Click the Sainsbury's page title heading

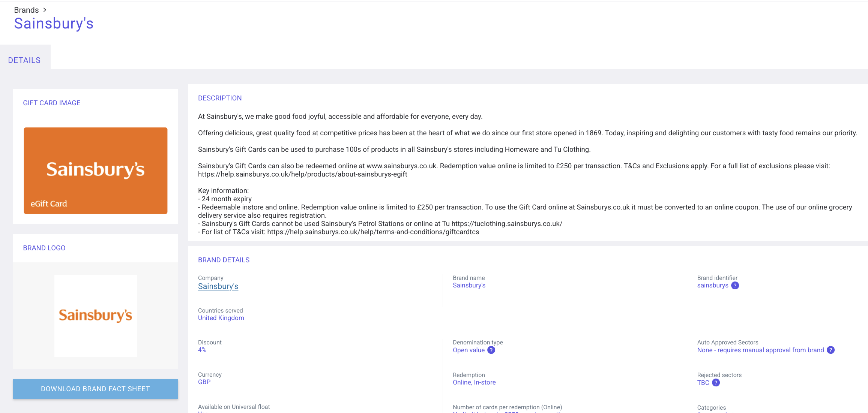[x=54, y=24]
